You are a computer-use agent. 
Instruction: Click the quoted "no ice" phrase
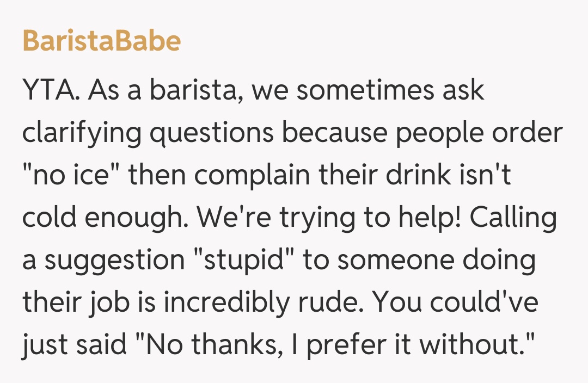click(x=67, y=175)
